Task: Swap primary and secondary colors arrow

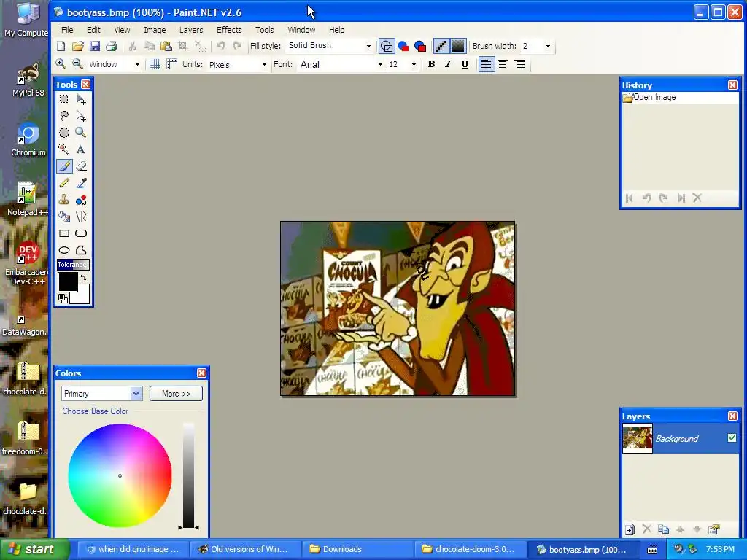Action: [84, 277]
